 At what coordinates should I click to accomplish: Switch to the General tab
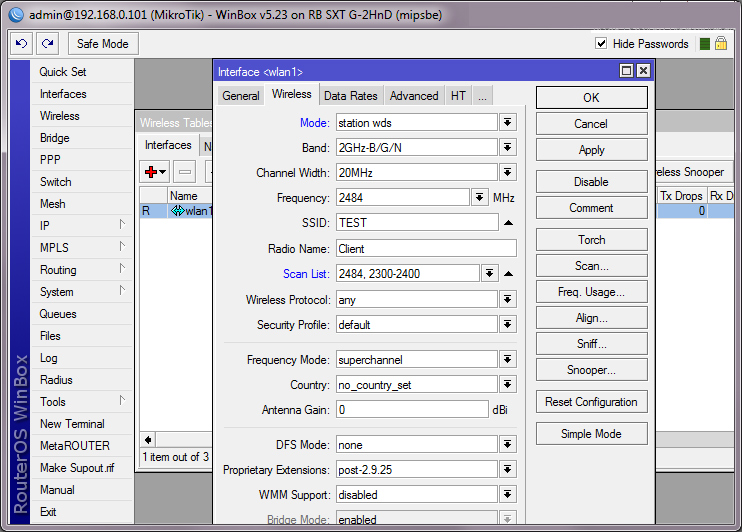point(241,96)
